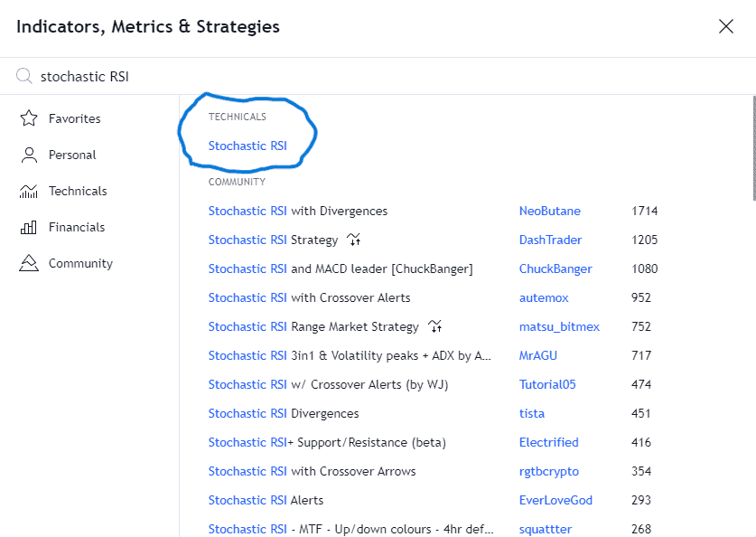Click the Favorites star icon
The width and height of the screenshot is (756, 537).
click(29, 118)
